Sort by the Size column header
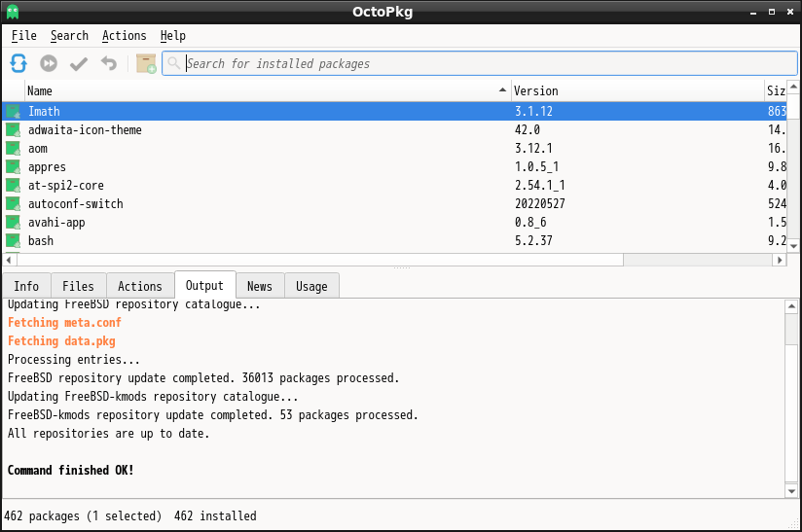Screen dimensions: 802x532 coord(776,91)
